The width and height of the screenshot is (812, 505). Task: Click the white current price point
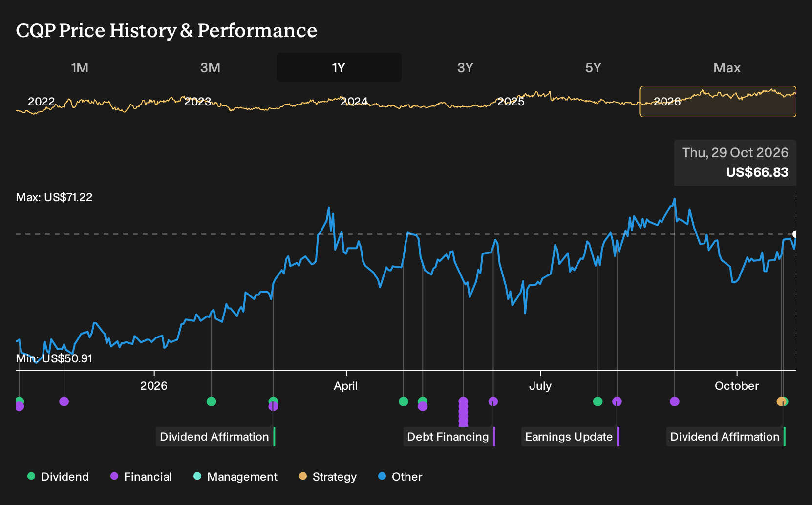(795, 234)
